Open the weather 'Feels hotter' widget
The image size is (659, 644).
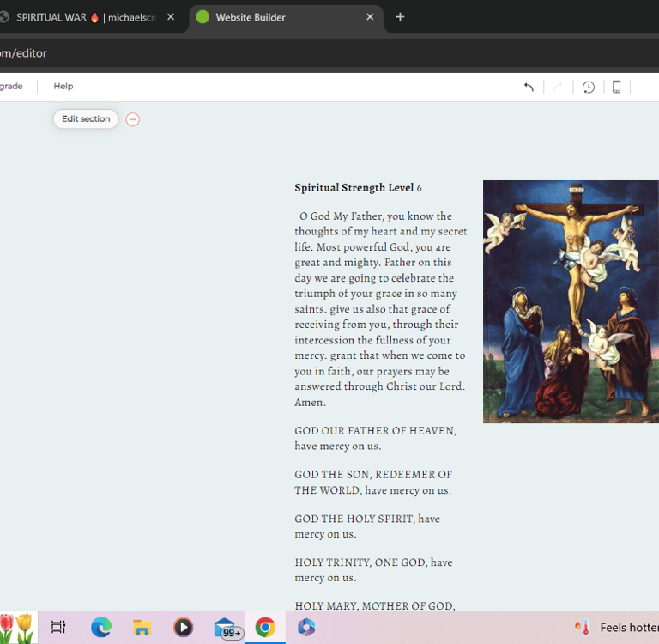pos(616,627)
